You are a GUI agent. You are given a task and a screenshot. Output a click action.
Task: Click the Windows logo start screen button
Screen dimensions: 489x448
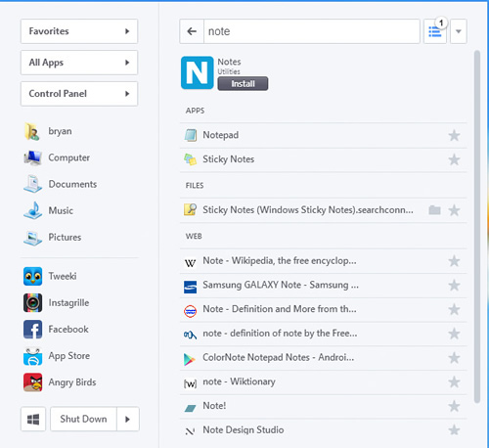click(33, 419)
